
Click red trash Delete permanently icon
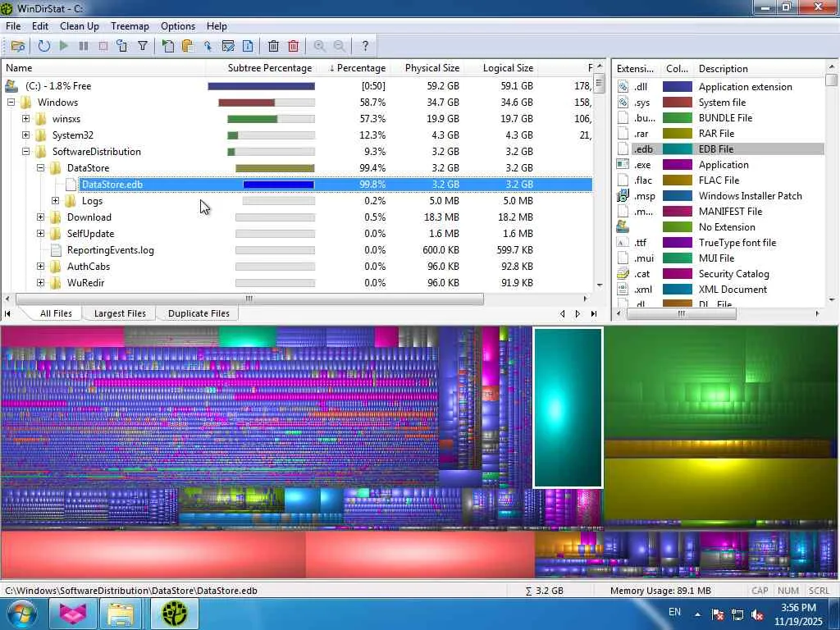coord(293,46)
